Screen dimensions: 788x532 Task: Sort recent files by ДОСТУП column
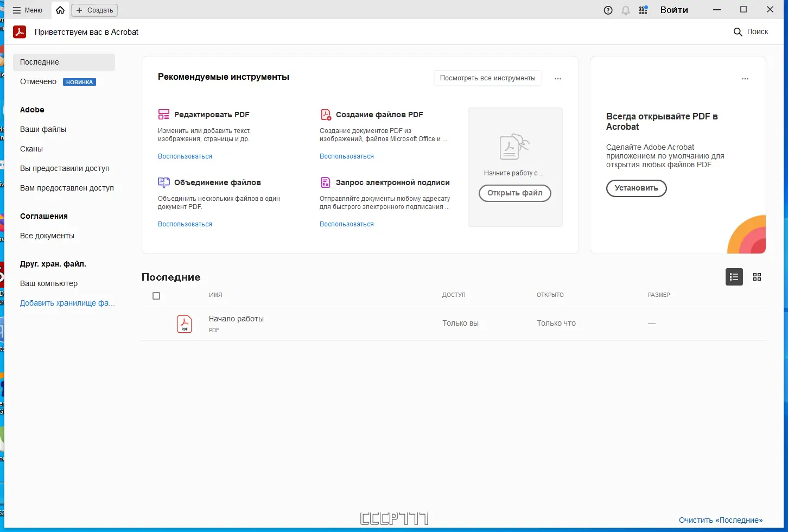[454, 295]
